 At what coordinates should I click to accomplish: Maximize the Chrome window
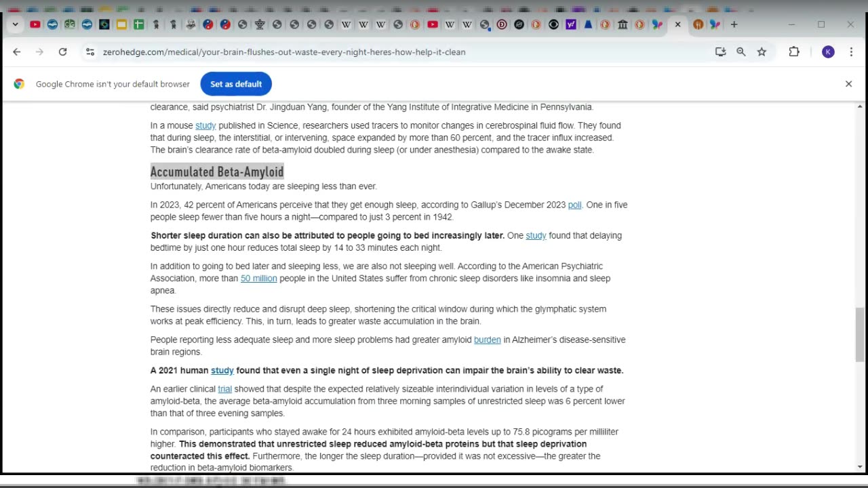point(821,24)
